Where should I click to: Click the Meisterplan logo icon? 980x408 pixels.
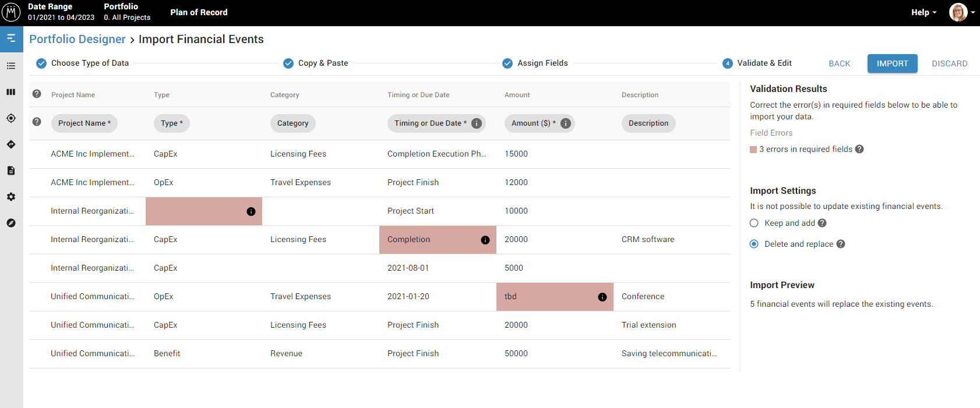[11, 12]
